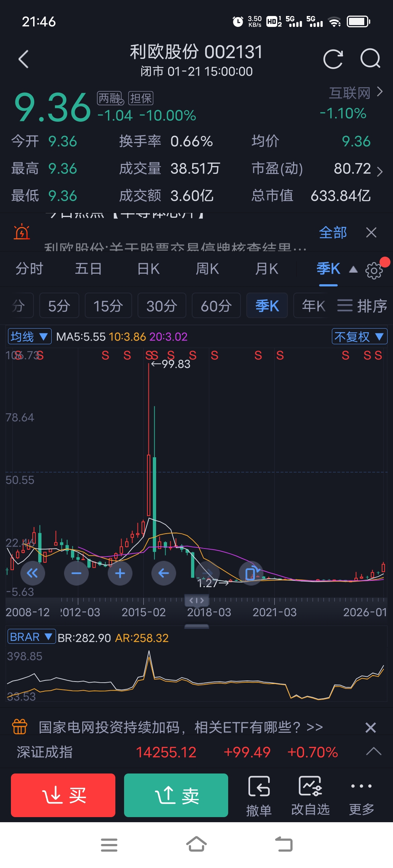
Task: Expand the 市盈(动) details arrow
Action: pyautogui.click(x=380, y=171)
